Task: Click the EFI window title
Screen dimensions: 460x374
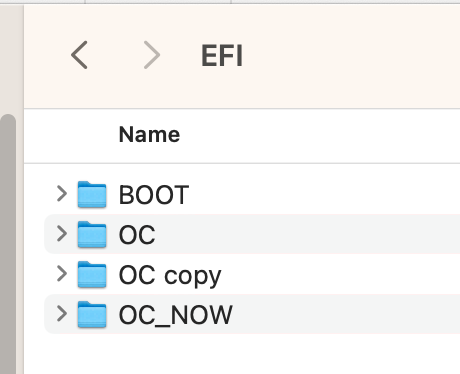Action: coord(222,56)
